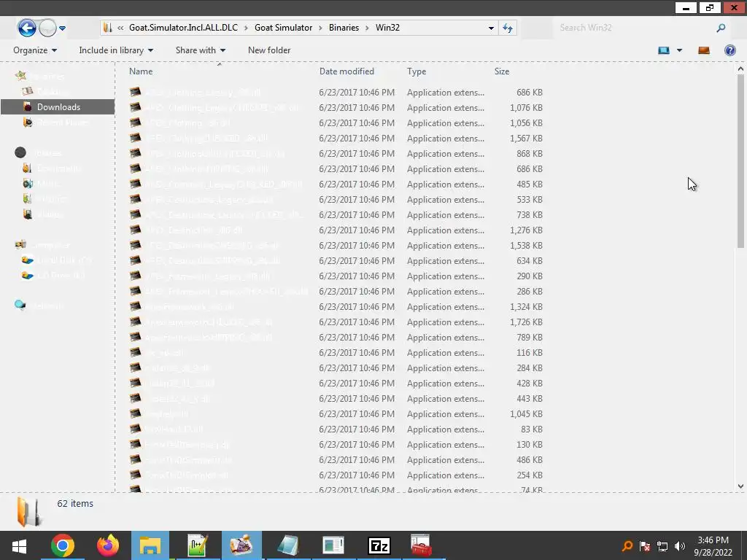Open Google Chrome from the taskbar
Viewport: 747px width, 560px height.
click(63, 545)
